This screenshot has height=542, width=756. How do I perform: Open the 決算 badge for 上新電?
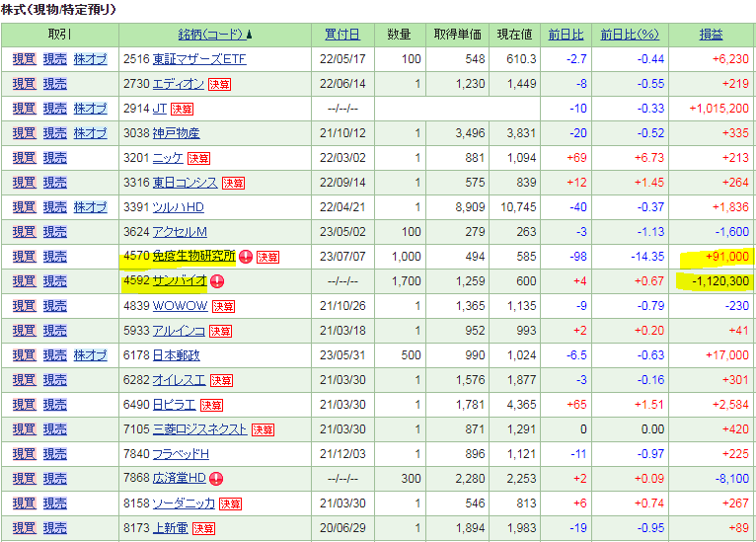[204, 529]
